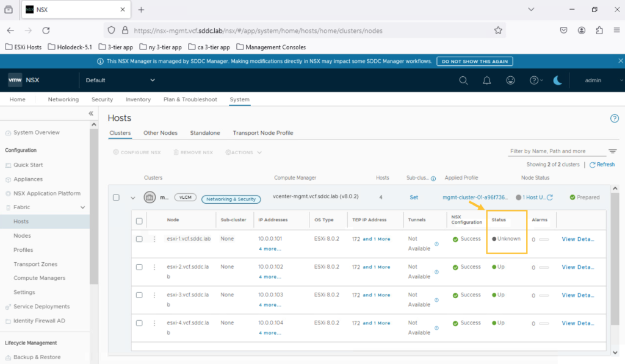Bookmark this page with the star icon
Image resolution: width=625 pixels, height=364 pixels.
tap(498, 30)
